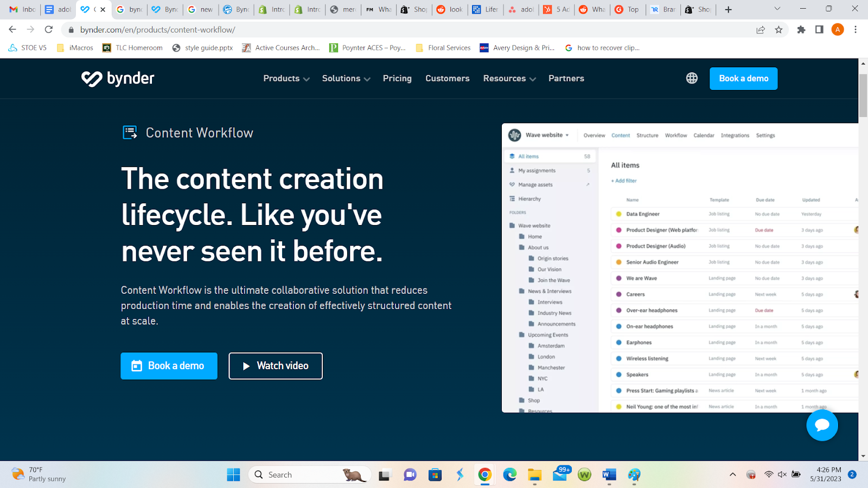This screenshot has width=868, height=488.
Task: Reload the page using the refresh icon
Action: [x=49, y=30]
